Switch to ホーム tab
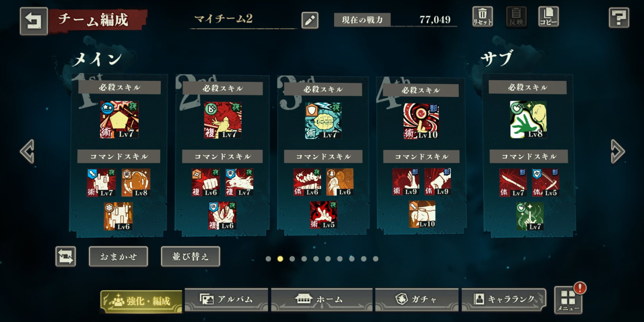Screen dimensions: 644x322 pyautogui.click(x=321, y=299)
